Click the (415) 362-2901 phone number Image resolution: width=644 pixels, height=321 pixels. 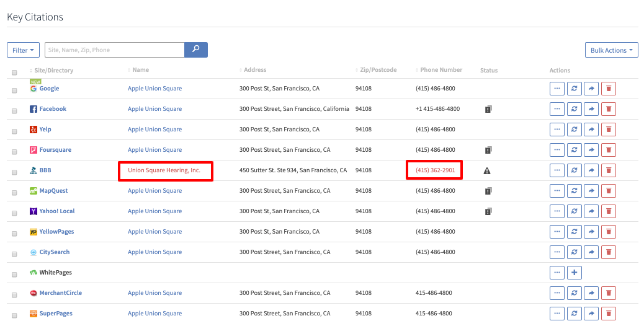pyautogui.click(x=436, y=170)
